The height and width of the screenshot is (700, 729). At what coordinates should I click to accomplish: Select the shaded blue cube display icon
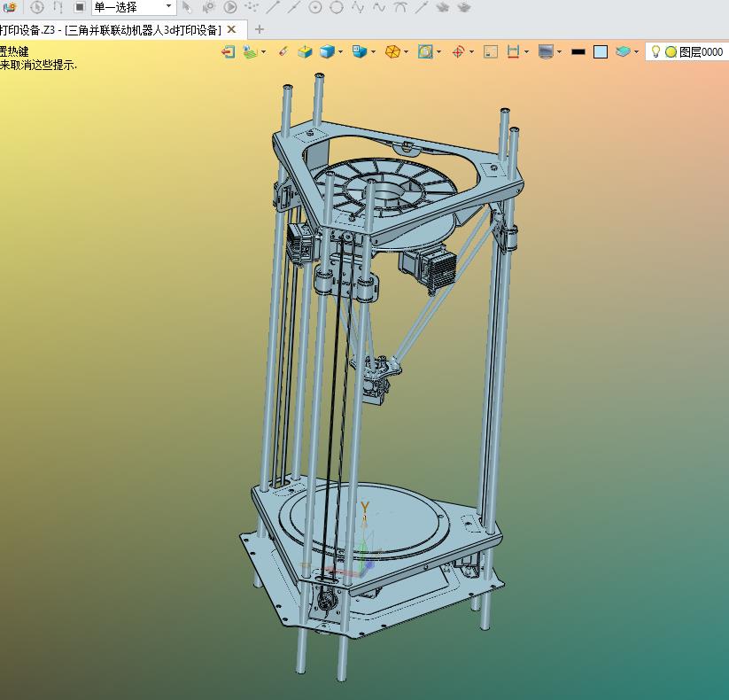pyautogui.click(x=327, y=52)
